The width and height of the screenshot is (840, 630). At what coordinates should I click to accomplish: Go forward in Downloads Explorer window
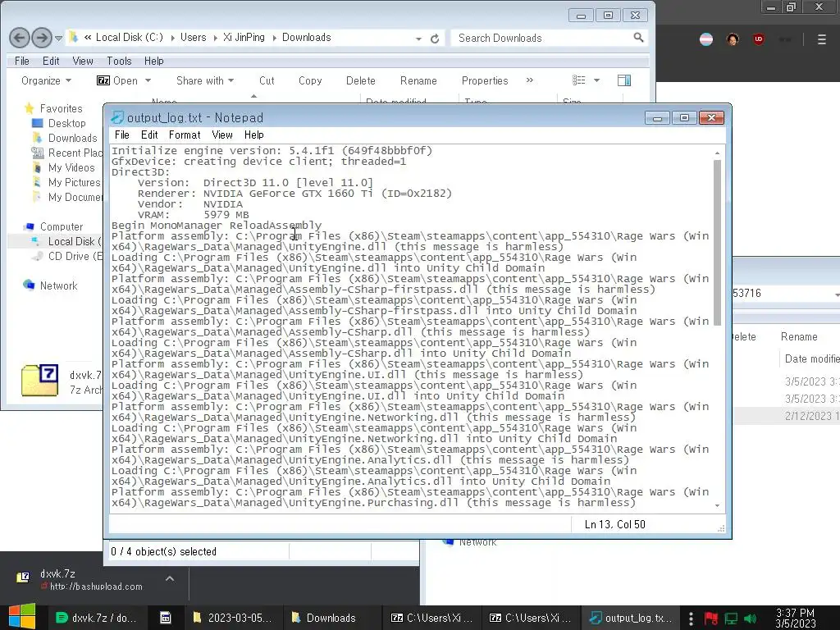pos(42,38)
